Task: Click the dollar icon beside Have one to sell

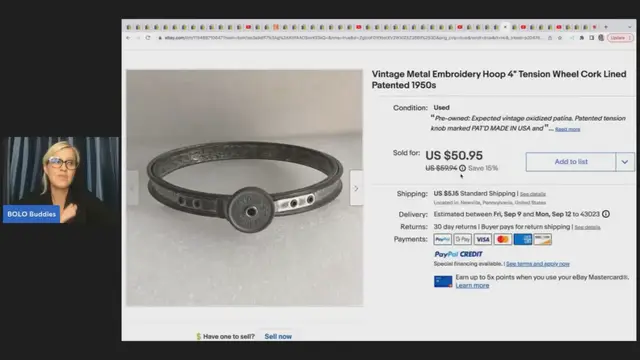Action: (199, 336)
